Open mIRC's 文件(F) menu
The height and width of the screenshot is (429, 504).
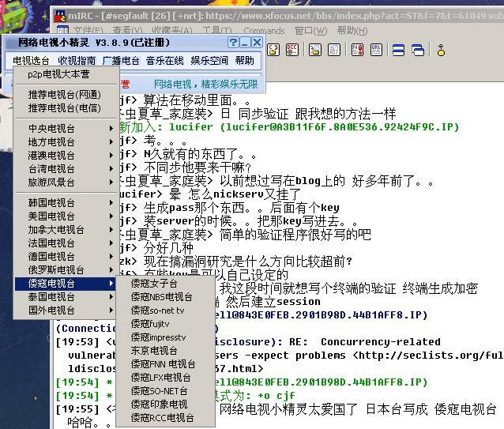88,31
